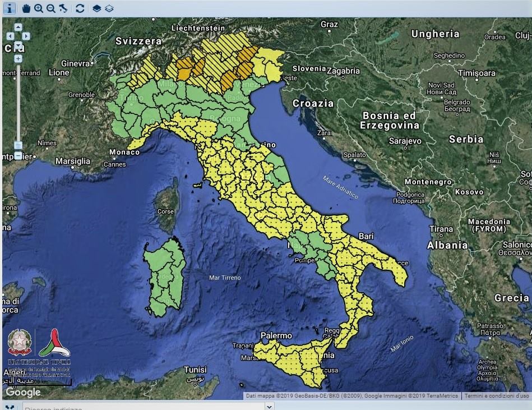This screenshot has height=410, width=532.
Task: Click the Serbia country label
Action: click(x=466, y=139)
